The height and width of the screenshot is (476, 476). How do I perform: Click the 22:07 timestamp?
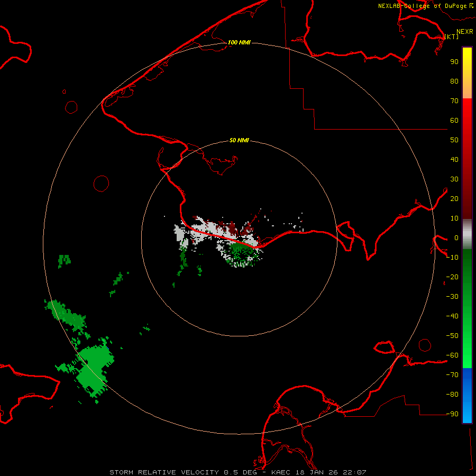coord(355,472)
